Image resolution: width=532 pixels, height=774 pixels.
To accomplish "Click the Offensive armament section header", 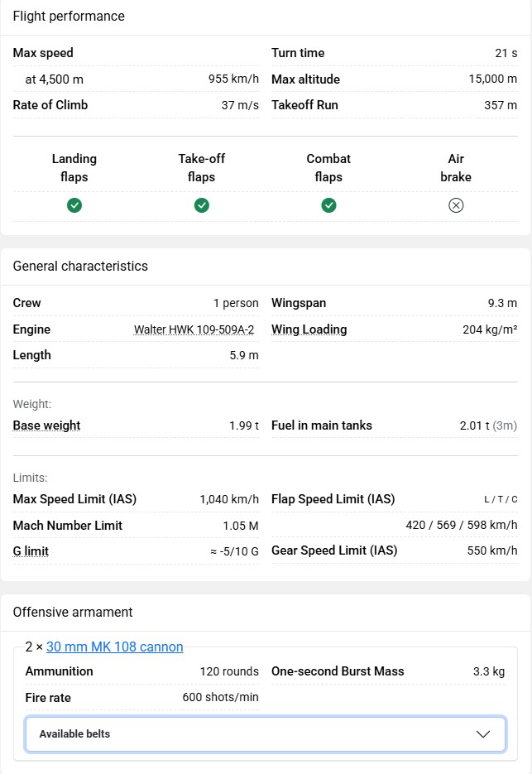I will [73, 613].
